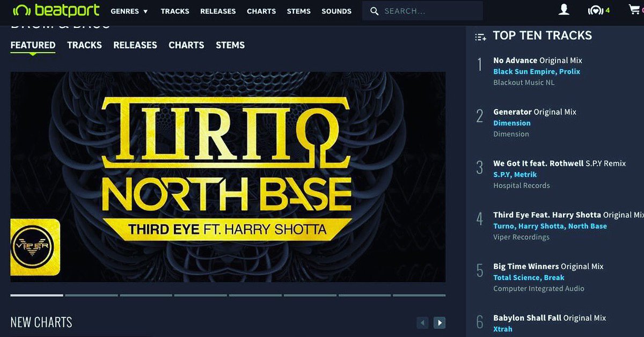Screen dimensions: 644x337
Task: Open artist link Dimension
Action: 512,123
